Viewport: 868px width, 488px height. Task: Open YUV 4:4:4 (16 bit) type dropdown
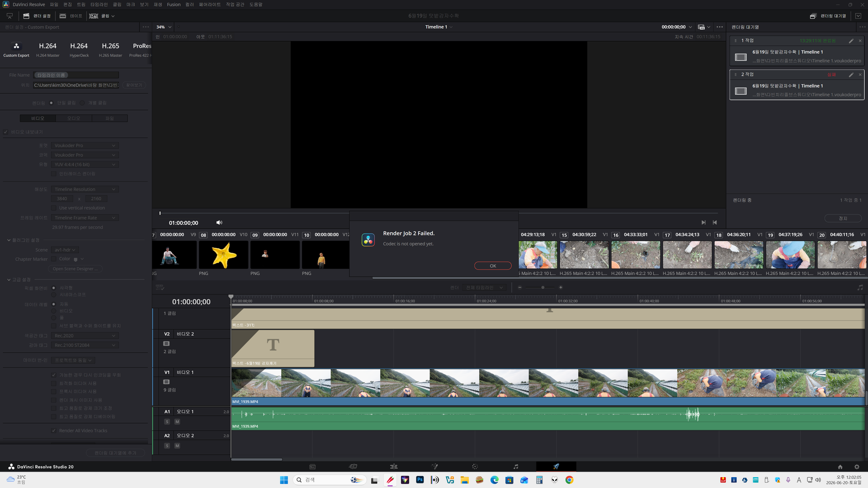pyautogui.click(x=85, y=164)
